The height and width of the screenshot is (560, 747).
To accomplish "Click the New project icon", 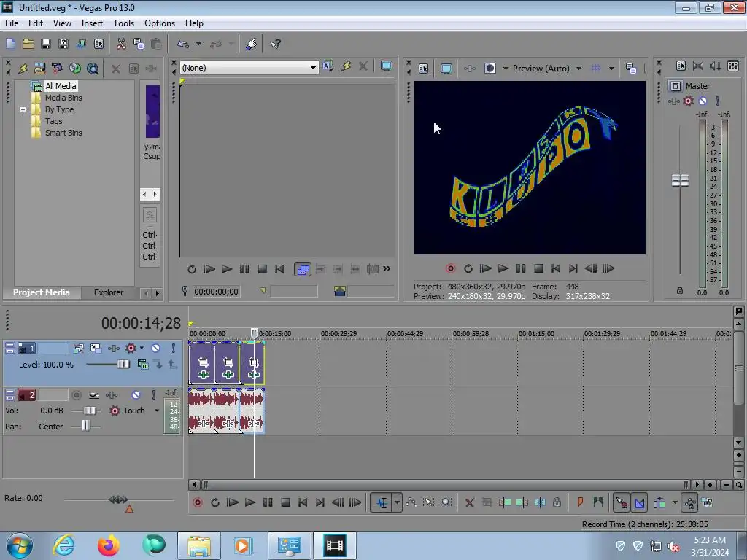I will (10, 44).
